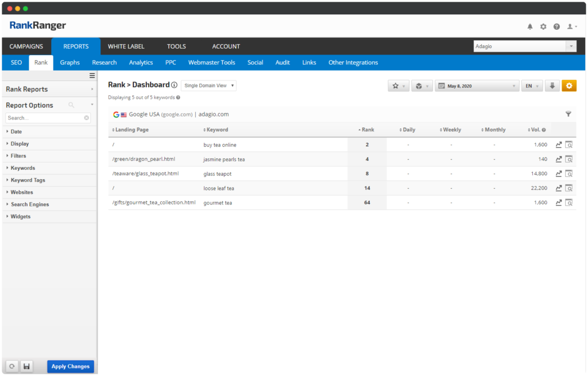The width and height of the screenshot is (588, 376).
Task: Open the CAMPAIGNS main menu
Action: [26, 46]
